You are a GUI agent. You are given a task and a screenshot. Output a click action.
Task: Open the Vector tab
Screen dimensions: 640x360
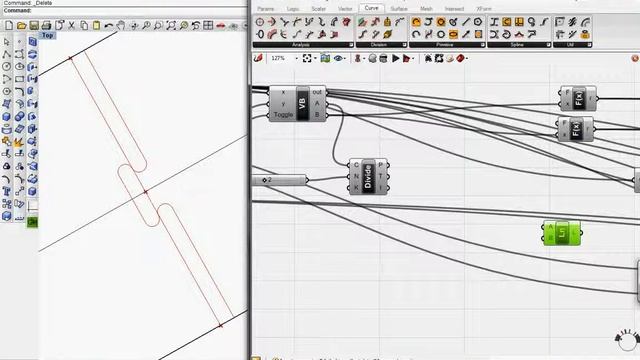tap(345, 9)
